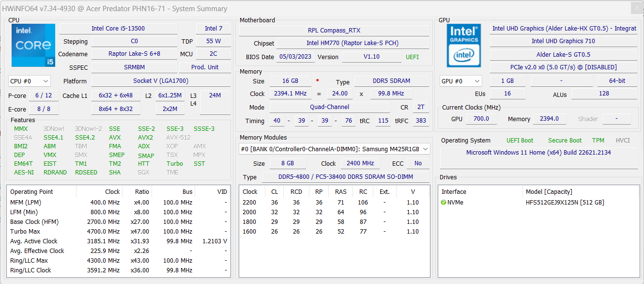Click the BIOS version V1.10 field
Screen dimensions: 644x284
click(371, 57)
